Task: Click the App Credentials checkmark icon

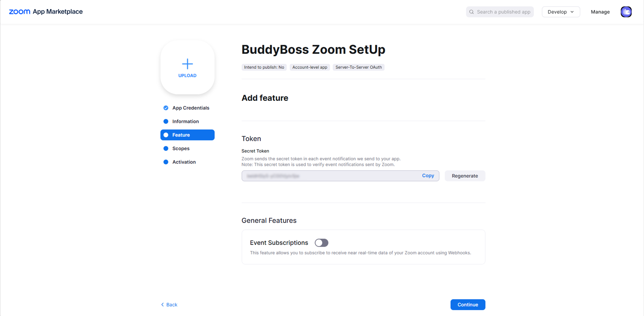Action: pos(166,108)
